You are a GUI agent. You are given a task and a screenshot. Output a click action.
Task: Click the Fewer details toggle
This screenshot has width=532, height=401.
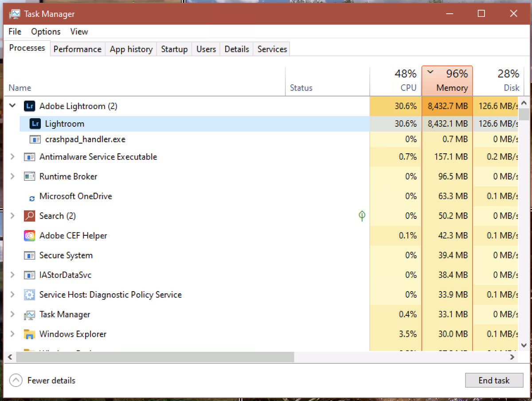click(43, 380)
